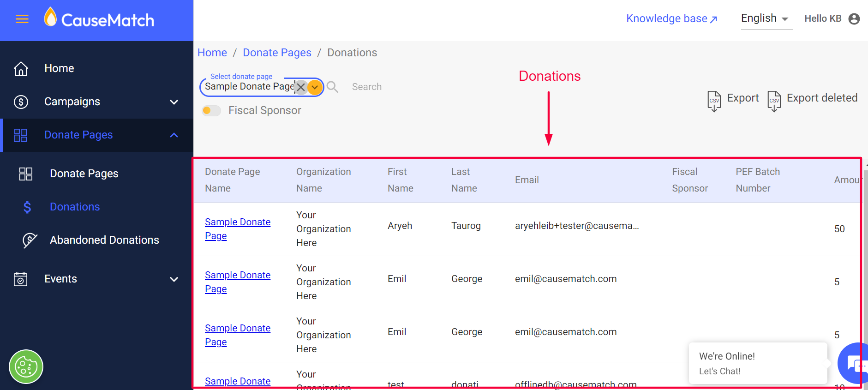Click Export button label
Viewport: 868px width, 390px height.
click(x=743, y=98)
